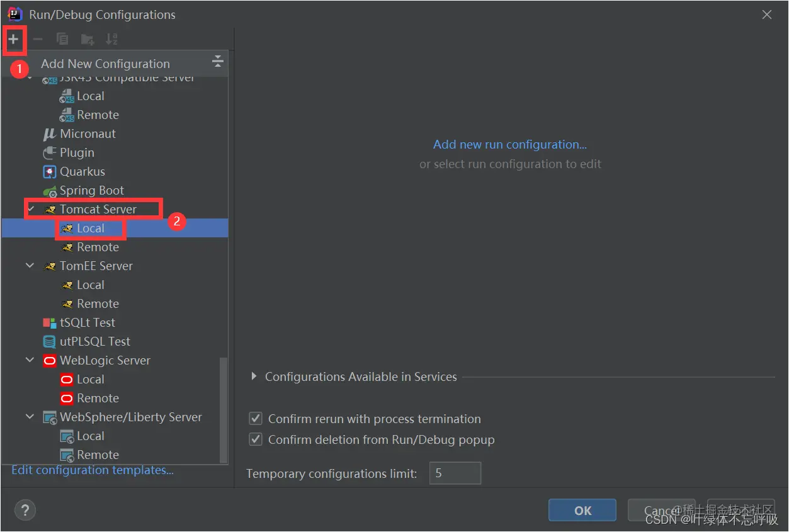Click the WebLogic Server red icon
This screenshot has width=789, height=532.
click(50, 361)
